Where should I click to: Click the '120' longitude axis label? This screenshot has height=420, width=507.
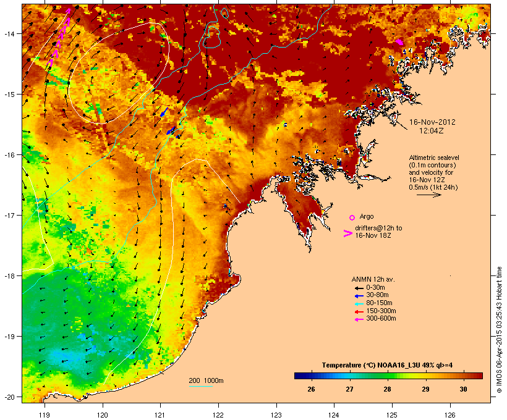click(x=103, y=415)
